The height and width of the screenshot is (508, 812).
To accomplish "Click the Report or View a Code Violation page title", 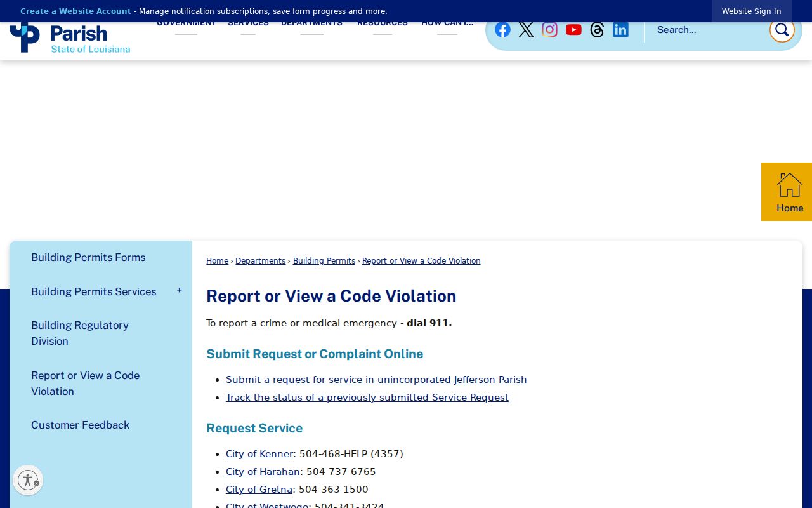I will [x=331, y=296].
